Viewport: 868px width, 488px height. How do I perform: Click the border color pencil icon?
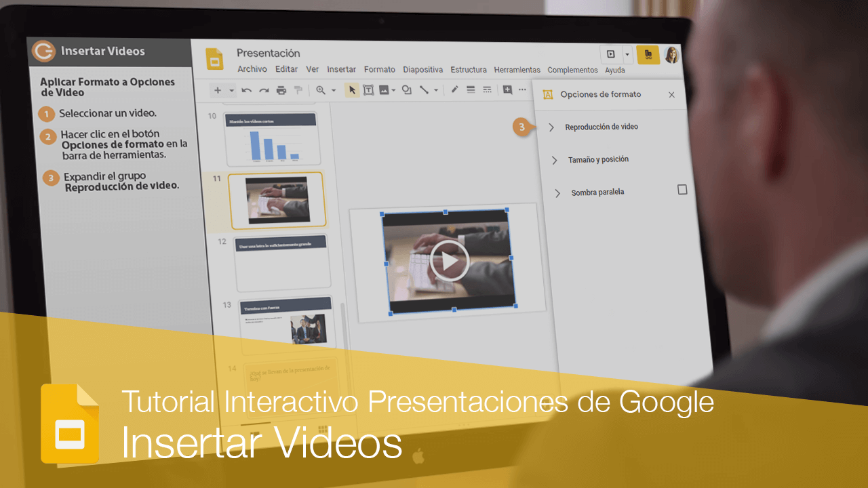[455, 89]
